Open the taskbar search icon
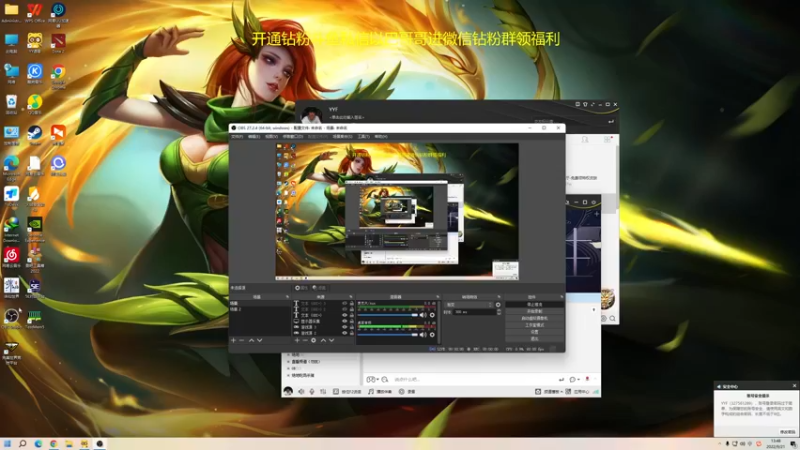The height and width of the screenshot is (450, 800). tap(22, 444)
